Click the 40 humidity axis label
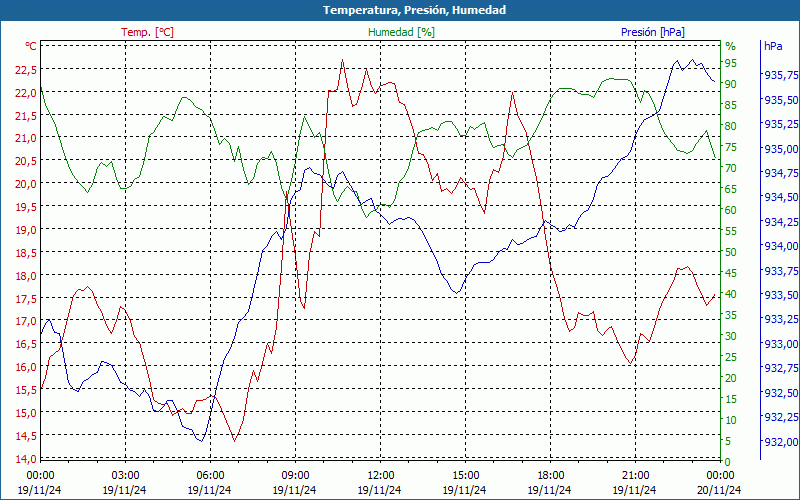The width and height of the screenshot is (800, 500). click(731, 294)
